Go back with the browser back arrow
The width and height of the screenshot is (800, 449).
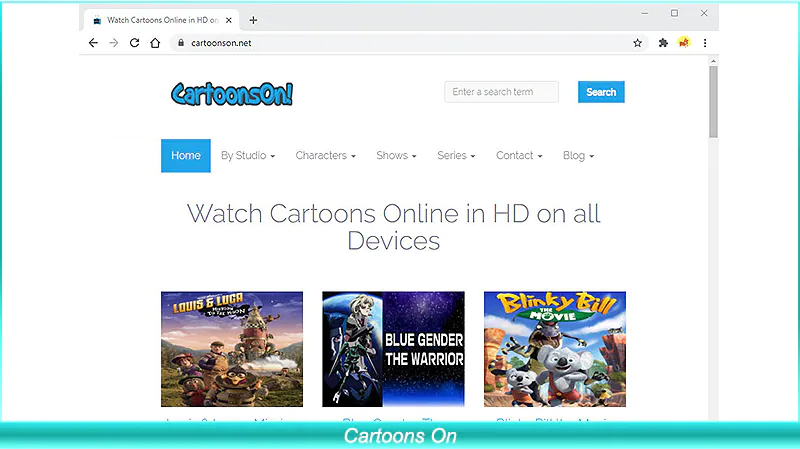[x=93, y=43]
